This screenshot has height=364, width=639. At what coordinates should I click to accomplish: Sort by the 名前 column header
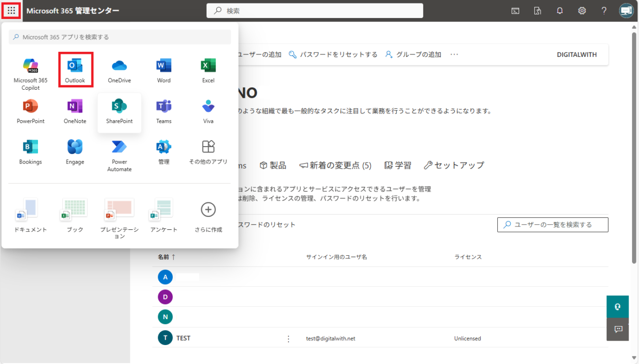(167, 257)
